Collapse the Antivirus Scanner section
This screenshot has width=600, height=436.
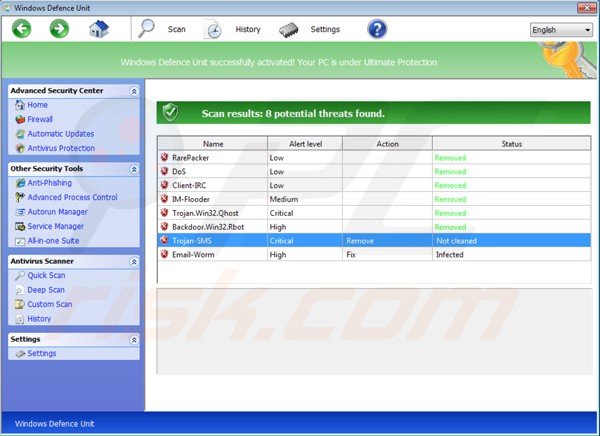click(x=135, y=261)
